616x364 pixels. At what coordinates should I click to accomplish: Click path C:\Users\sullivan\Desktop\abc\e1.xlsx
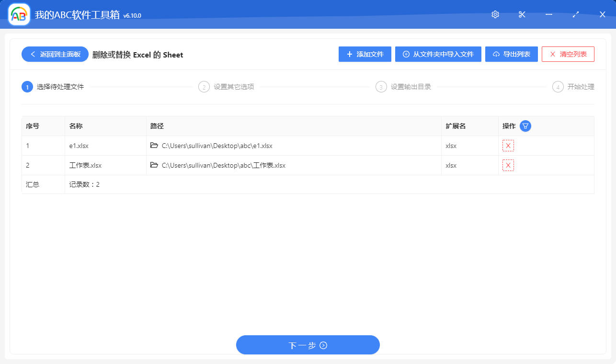click(x=217, y=146)
